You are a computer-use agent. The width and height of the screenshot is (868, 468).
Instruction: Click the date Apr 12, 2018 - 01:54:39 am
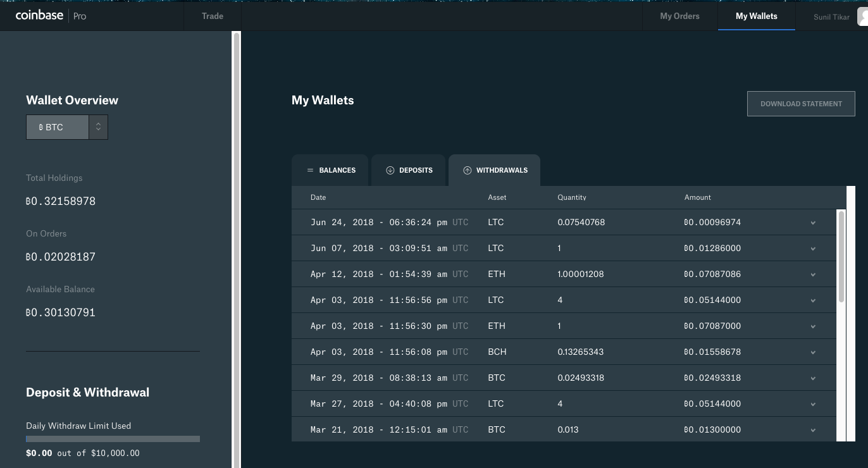[x=379, y=274]
